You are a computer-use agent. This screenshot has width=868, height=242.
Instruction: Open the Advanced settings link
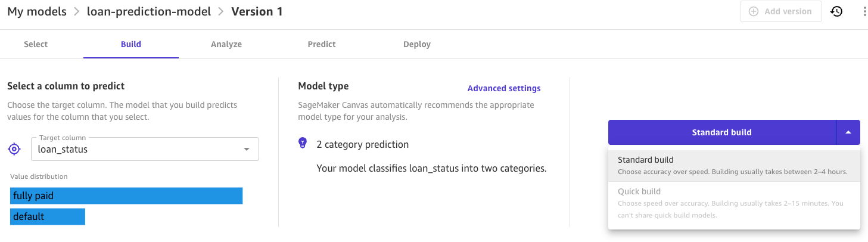click(504, 88)
